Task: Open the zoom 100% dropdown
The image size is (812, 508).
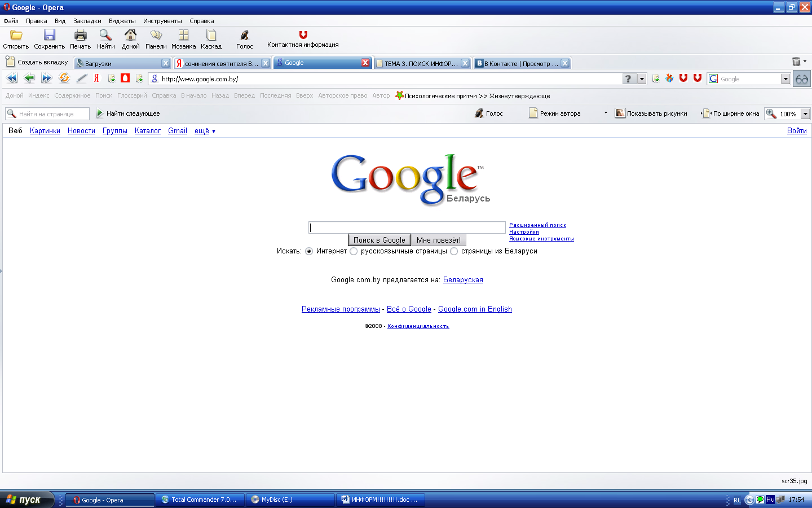Action: (805, 114)
